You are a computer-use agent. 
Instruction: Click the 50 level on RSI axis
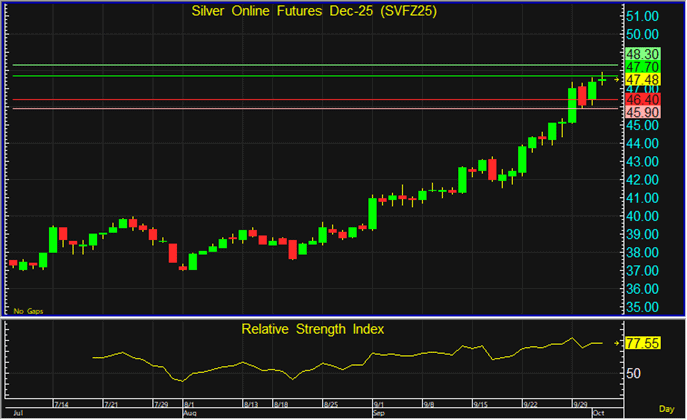(x=635, y=373)
